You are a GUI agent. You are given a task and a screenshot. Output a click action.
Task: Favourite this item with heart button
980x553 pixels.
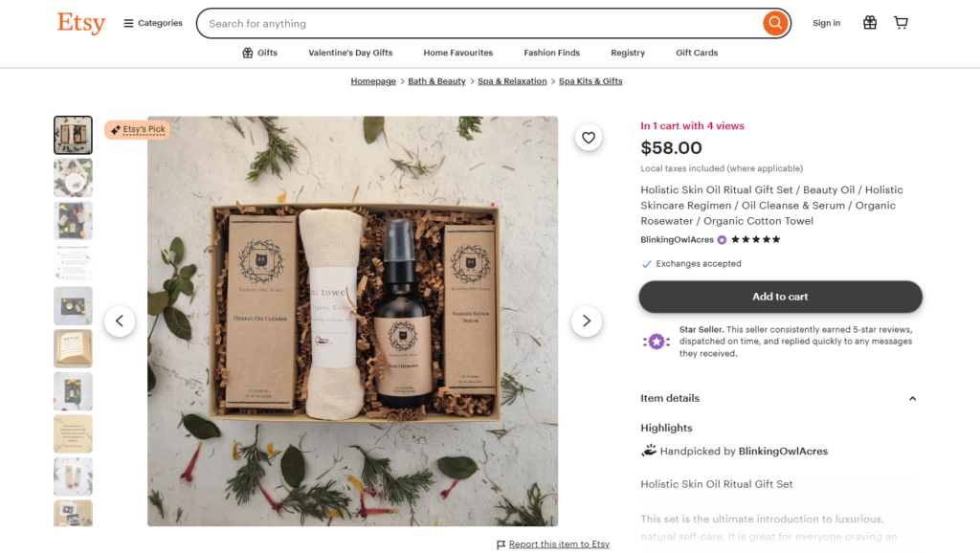point(589,138)
